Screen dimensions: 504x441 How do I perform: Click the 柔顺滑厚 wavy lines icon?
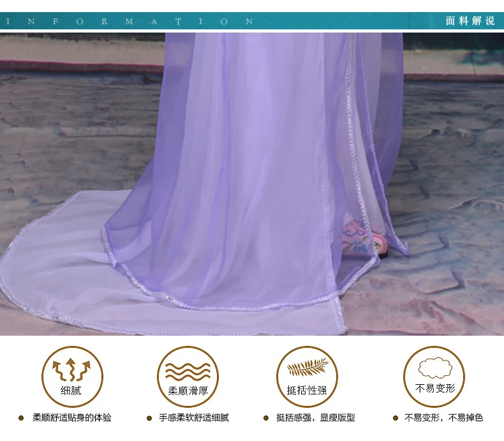coord(188,377)
